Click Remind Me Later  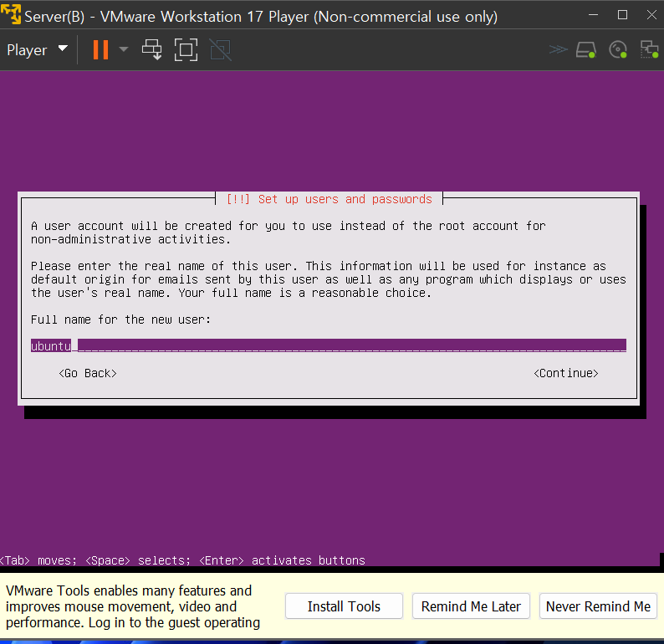pyautogui.click(x=471, y=606)
